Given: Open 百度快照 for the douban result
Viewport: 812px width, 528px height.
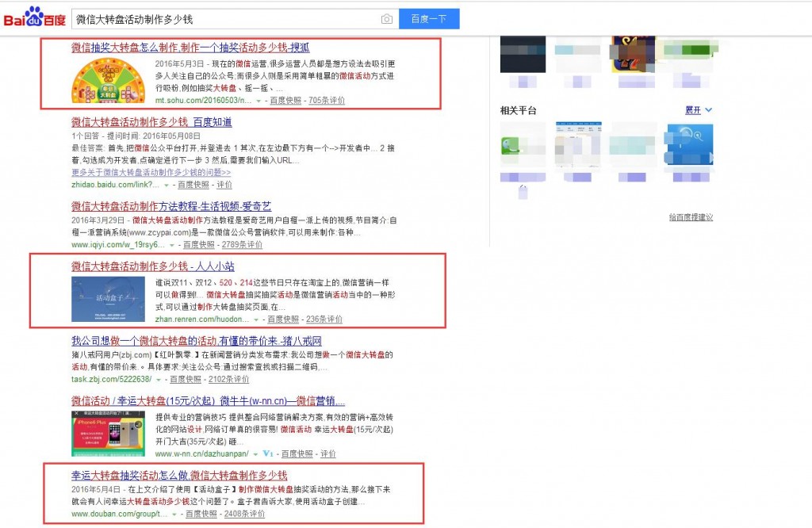Looking at the screenshot, I should click(201, 514).
